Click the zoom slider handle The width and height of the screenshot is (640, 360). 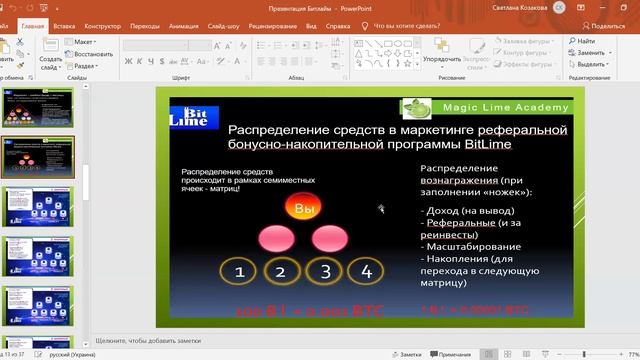click(584, 354)
